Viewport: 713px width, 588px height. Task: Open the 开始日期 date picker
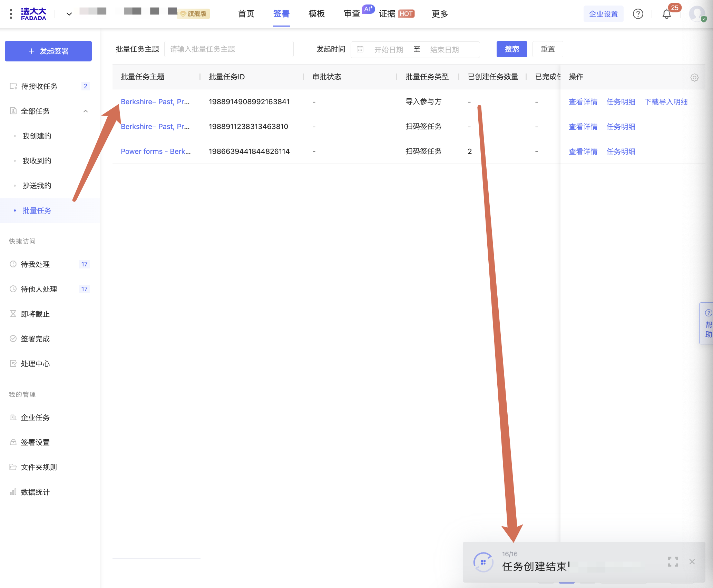[389, 50]
